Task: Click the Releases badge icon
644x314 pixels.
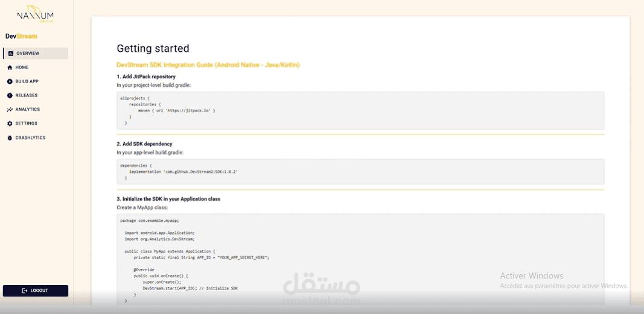Action: [10, 95]
